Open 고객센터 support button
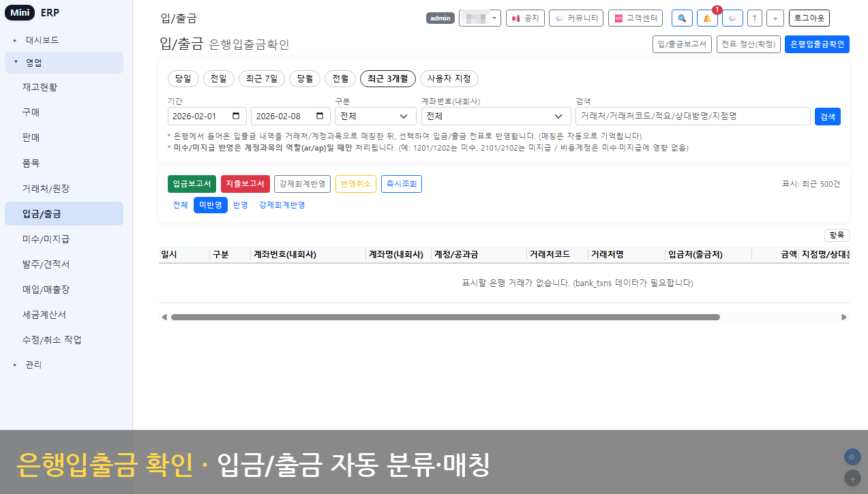This screenshot has width=868, height=494. coord(635,18)
